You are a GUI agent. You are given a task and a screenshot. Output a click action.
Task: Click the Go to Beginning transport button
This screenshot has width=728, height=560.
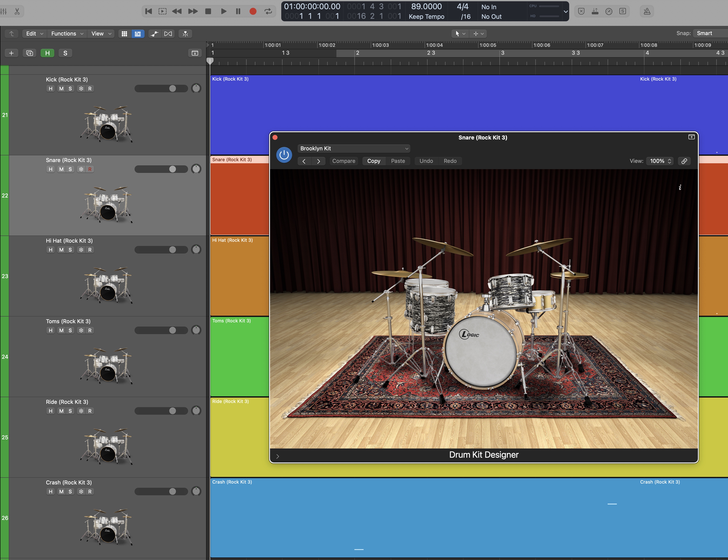pyautogui.click(x=149, y=11)
